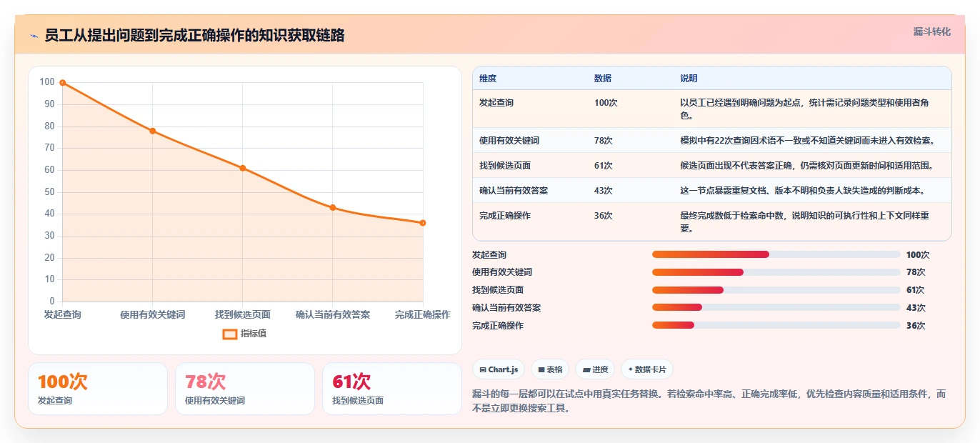Select the 数据卡片 chip

646,369
